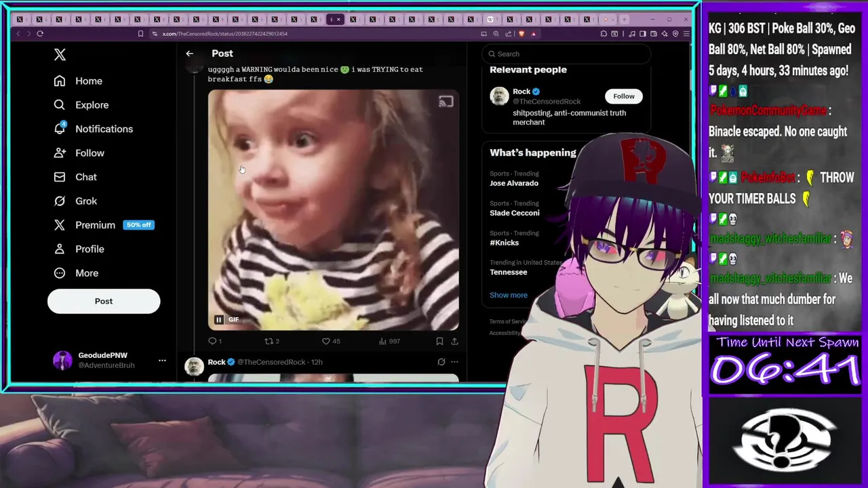Image resolution: width=868 pixels, height=488 pixels.
Task: Open the Explore section
Action: (81, 105)
